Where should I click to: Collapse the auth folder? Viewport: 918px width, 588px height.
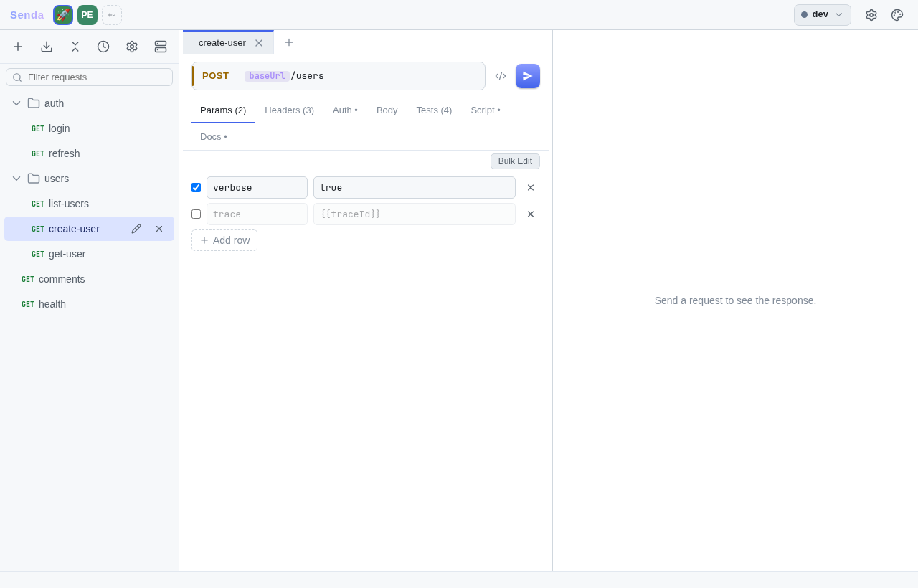[16, 103]
